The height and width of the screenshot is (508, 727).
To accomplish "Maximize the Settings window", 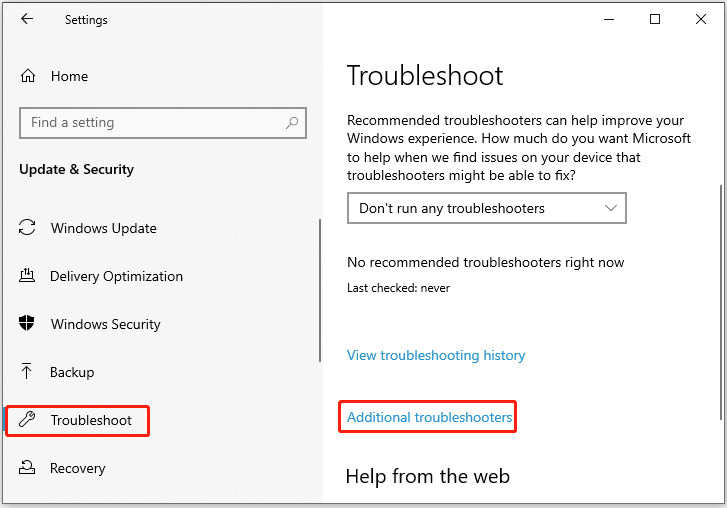I will click(x=655, y=19).
